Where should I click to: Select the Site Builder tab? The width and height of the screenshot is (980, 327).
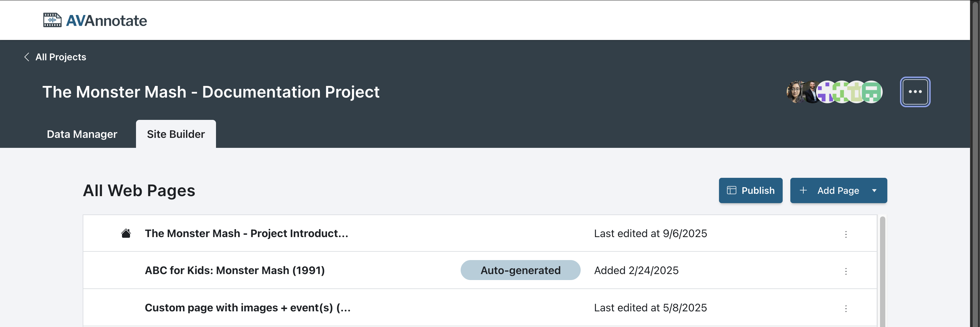point(176,134)
